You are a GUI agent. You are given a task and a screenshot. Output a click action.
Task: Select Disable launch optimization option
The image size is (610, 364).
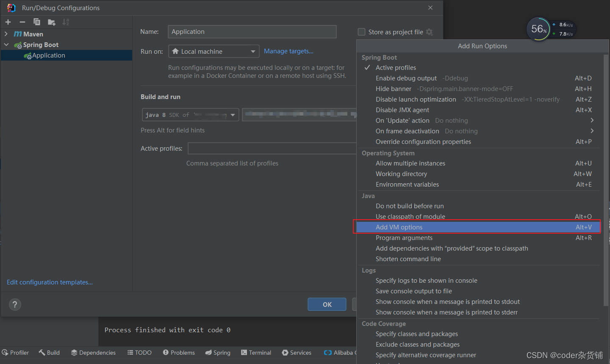tap(478, 99)
